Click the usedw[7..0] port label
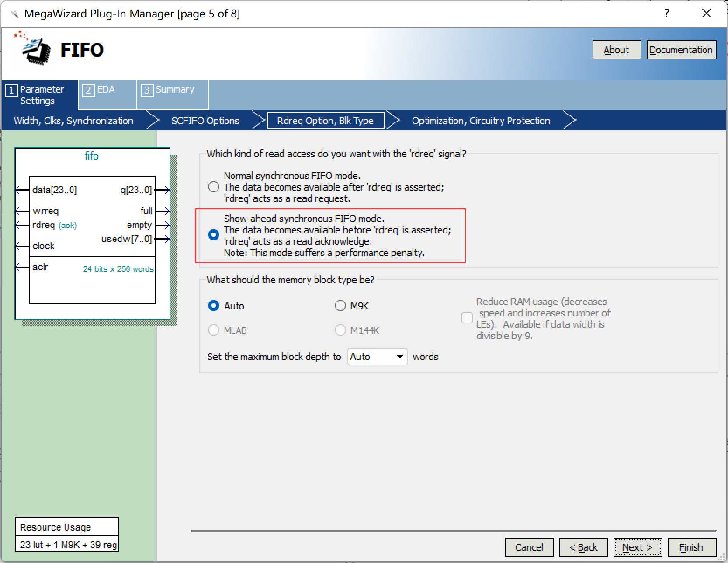The height and width of the screenshot is (563, 728). (x=127, y=239)
